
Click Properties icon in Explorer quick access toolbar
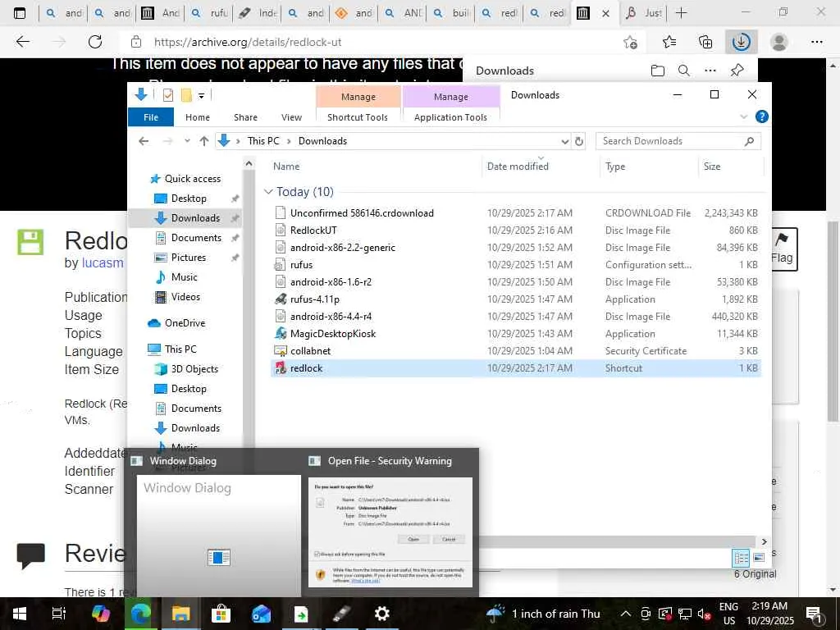tap(167, 95)
